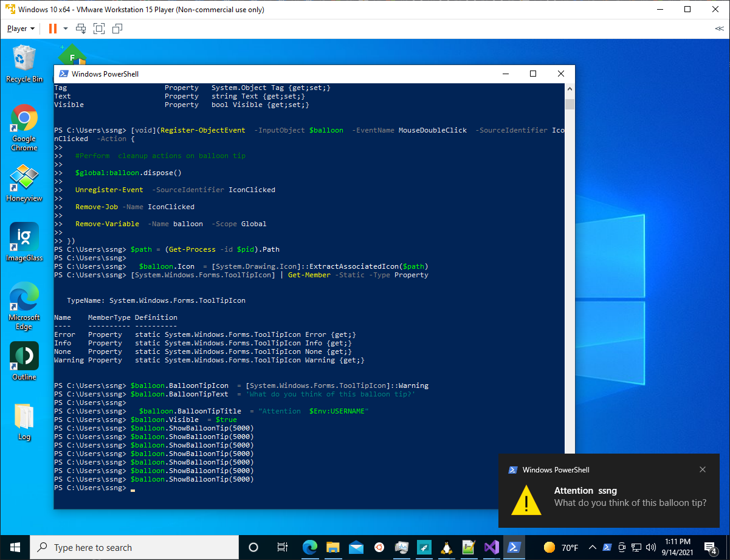Open the Log folder on the desktop
Image resolution: width=730 pixels, height=560 pixels.
point(24,415)
